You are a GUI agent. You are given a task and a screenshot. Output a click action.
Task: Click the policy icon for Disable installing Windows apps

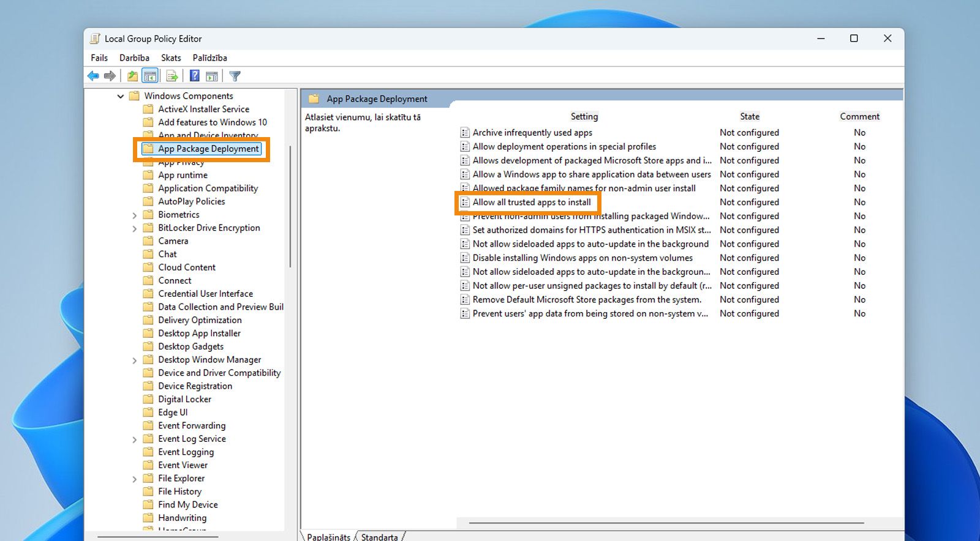tap(465, 258)
